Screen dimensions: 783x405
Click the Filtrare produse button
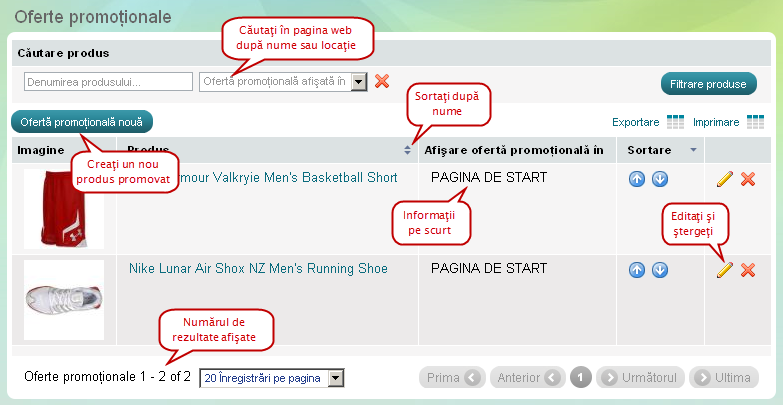tap(708, 84)
